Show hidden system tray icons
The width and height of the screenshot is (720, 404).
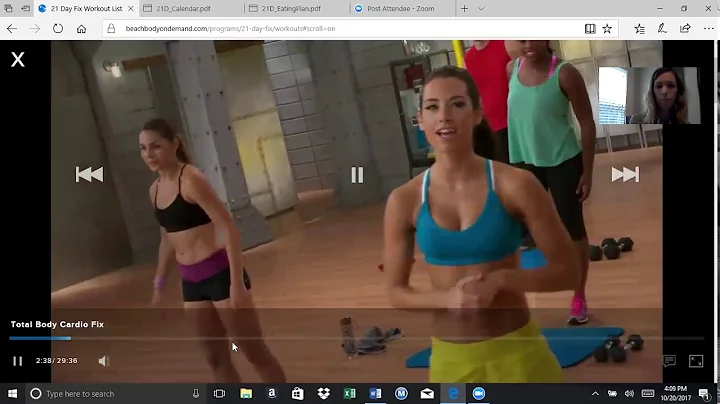coord(595,393)
